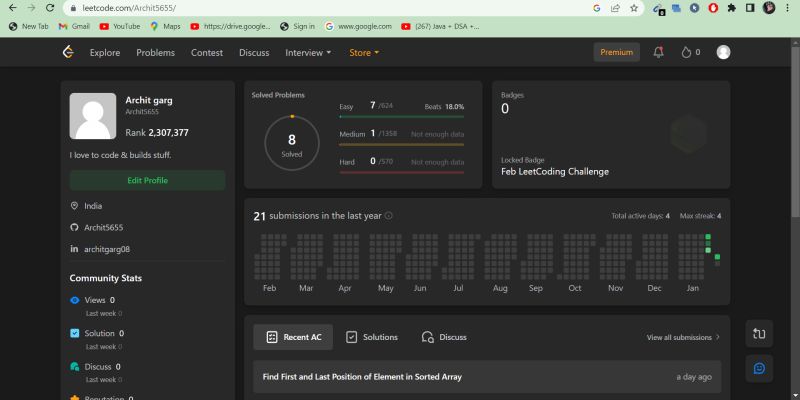Image resolution: width=800 pixels, height=400 pixels.
Task: Open the browser extensions puzzle icon
Action: [x=731, y=8]
